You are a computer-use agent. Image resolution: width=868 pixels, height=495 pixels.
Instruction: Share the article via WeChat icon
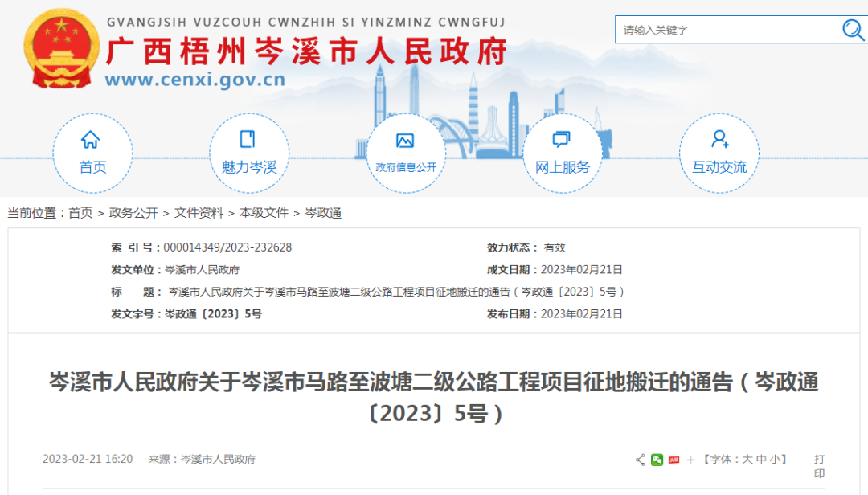pyautogui.click(x=657, y=460)
